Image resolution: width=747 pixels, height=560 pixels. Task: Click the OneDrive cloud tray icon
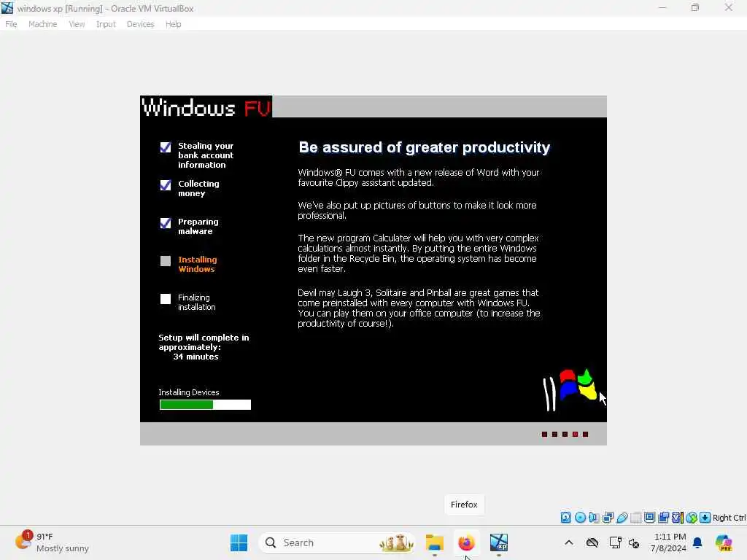pos(592,542)
